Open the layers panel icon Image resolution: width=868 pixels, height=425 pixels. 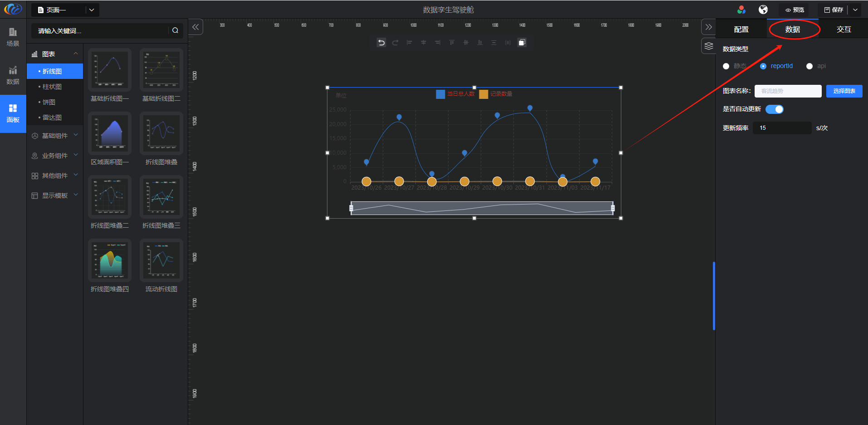coord(708,46)
